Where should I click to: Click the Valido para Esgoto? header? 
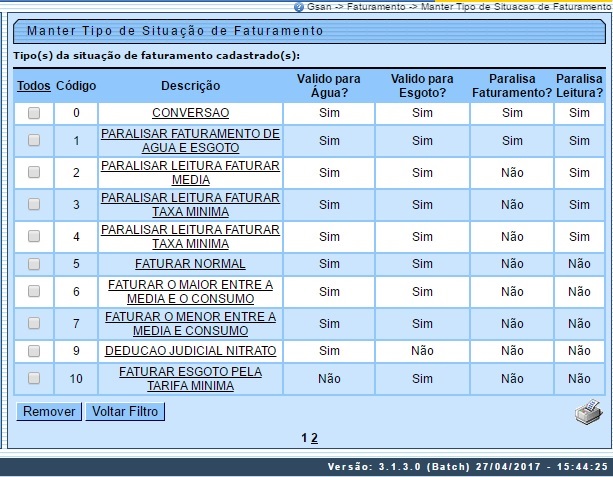pyautogui.click(x=422, y=86)
